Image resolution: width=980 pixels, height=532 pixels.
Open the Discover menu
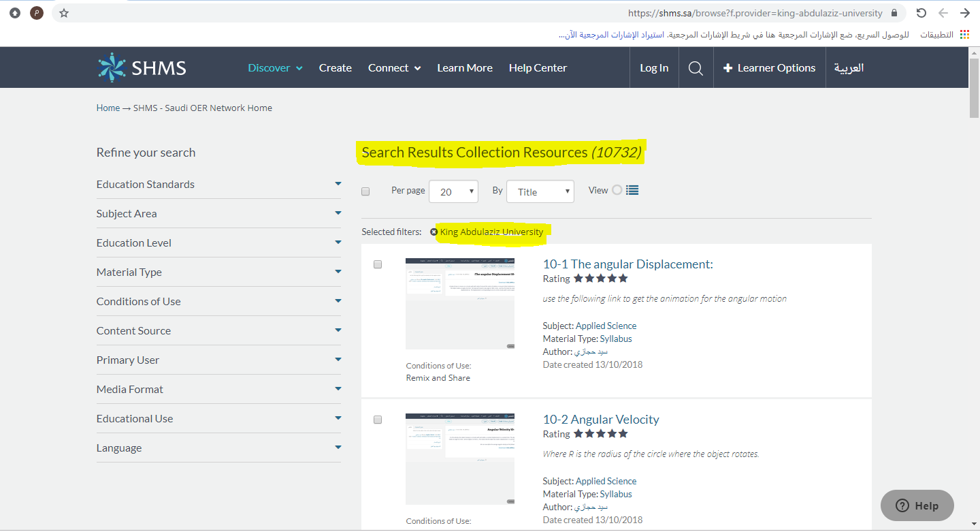(275, 68)
